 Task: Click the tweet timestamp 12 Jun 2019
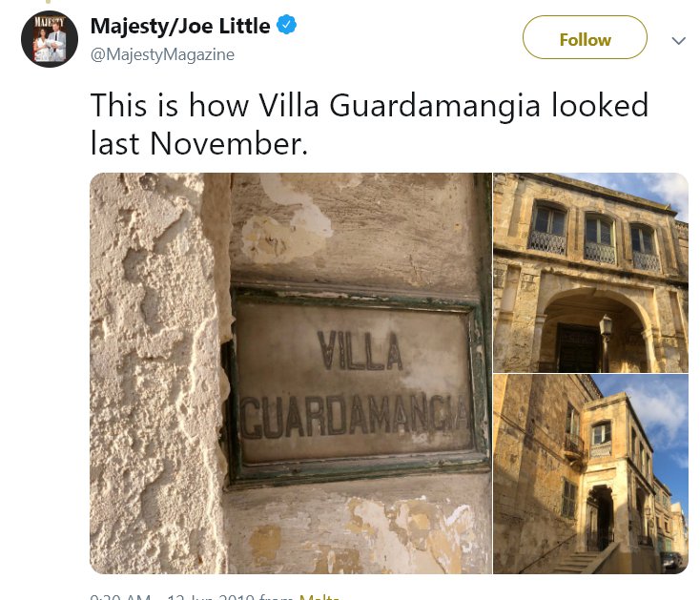[173, 596]
